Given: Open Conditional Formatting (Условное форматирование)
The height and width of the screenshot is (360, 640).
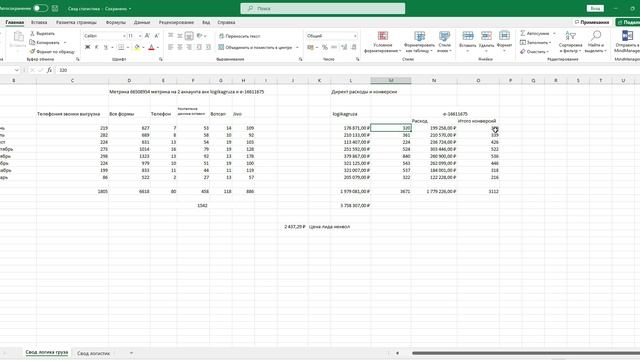Looking at the screenshot, I should 382,42.
